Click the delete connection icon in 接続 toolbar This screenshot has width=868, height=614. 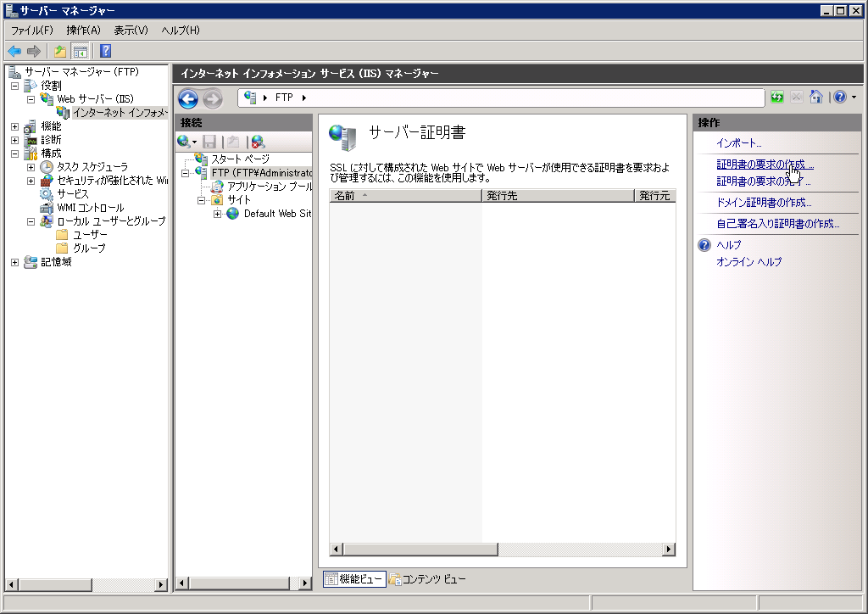[x=258, y=142]
